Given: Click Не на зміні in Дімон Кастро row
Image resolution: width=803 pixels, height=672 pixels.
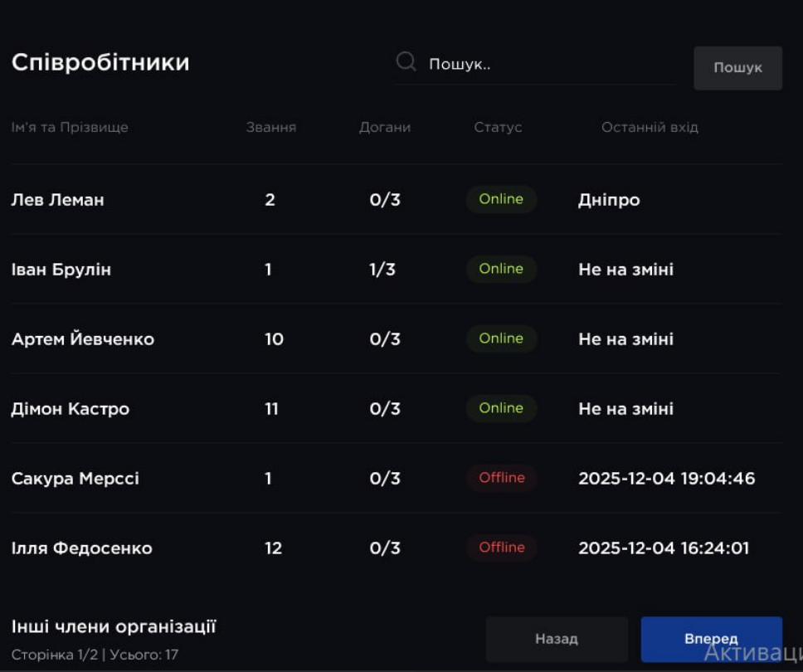Looking at the screenshot, I should pyautogui.click(x=625, y=409).
